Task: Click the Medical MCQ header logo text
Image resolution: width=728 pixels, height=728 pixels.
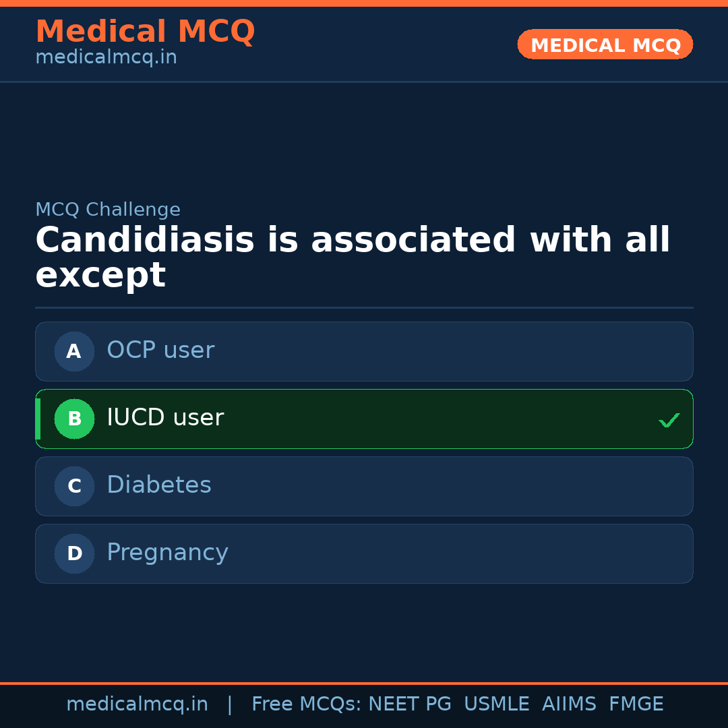Action: [x=145, y=31]
